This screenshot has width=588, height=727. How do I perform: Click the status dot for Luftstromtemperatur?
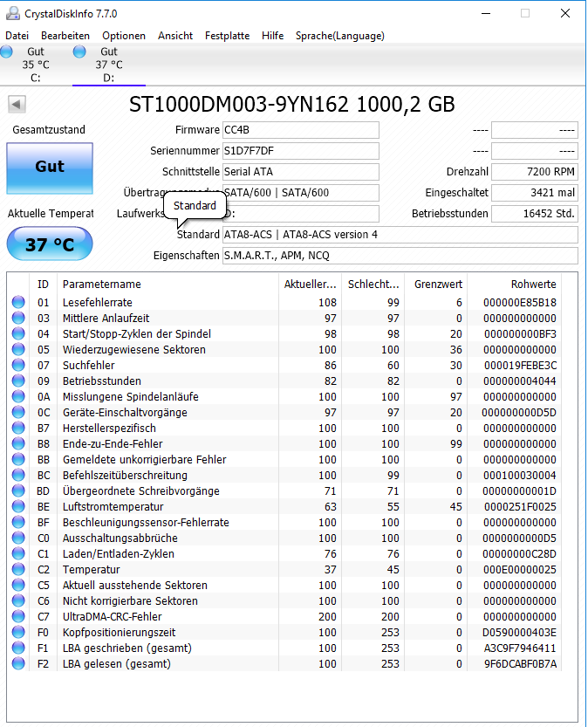[18, 507]
